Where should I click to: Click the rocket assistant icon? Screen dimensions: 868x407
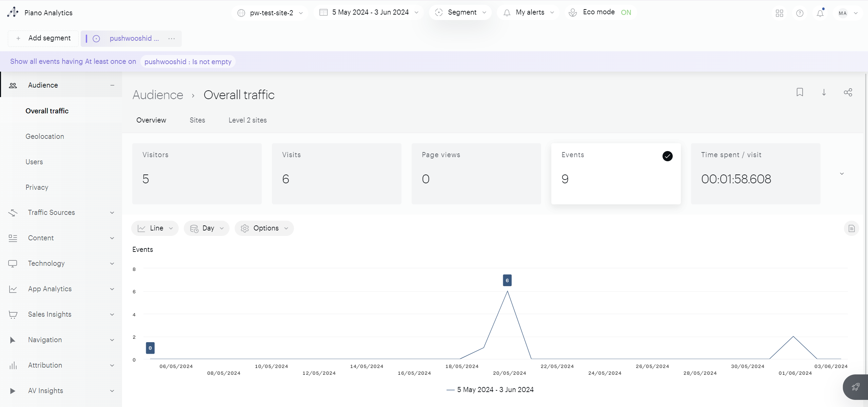(855, 387)
